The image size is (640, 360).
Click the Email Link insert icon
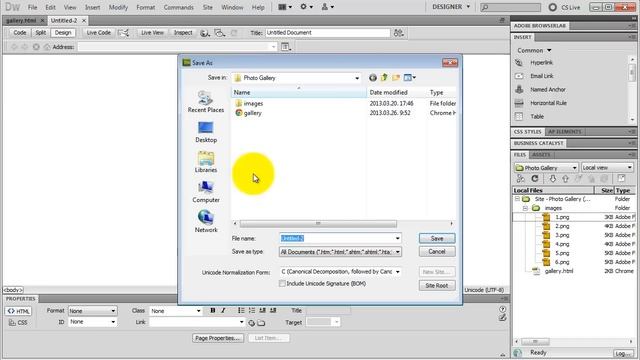(519, 76)
